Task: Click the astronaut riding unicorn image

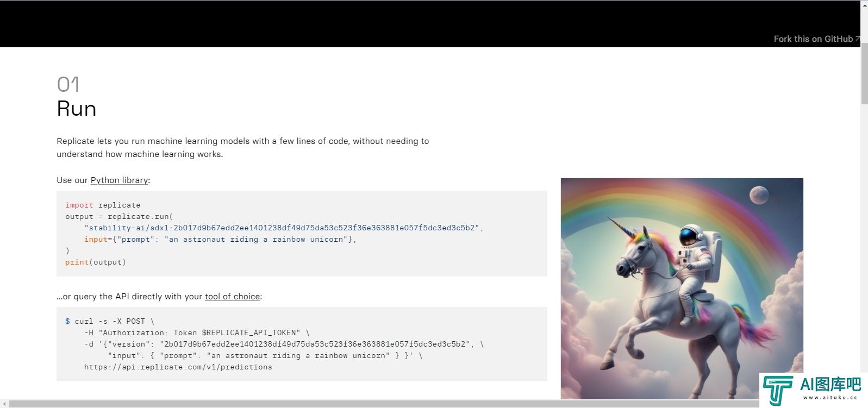Action: coord(682,288)
